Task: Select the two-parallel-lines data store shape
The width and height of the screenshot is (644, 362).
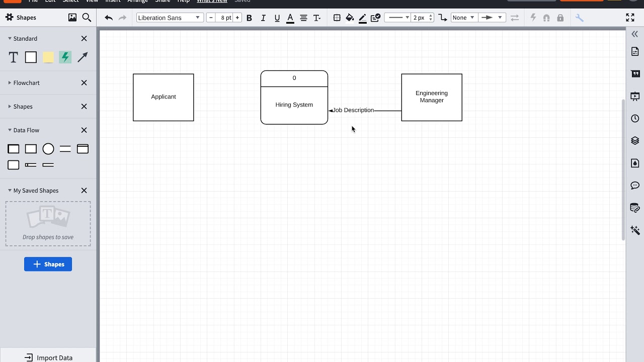Action: (65, 149)
